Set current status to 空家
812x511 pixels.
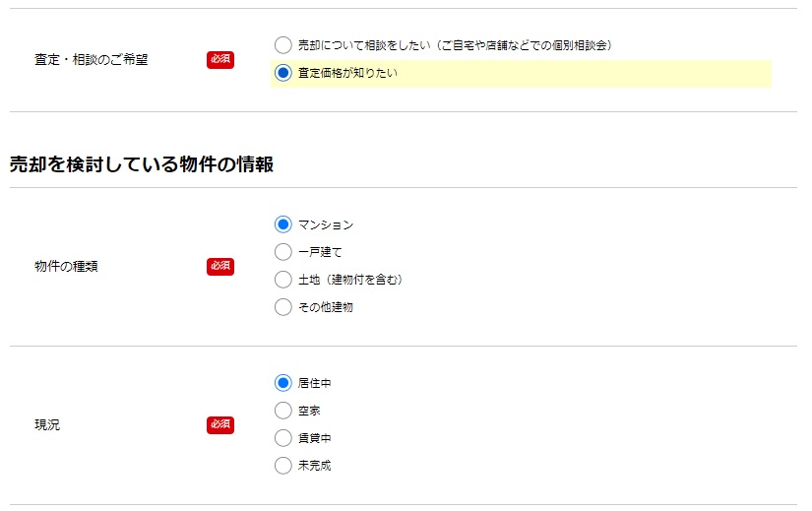[282, 411]
